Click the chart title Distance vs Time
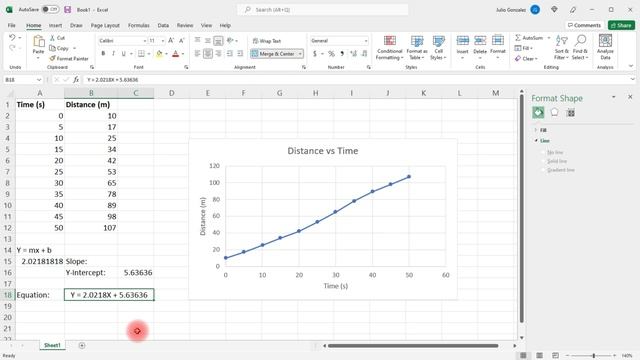 click(x=322, y=151)
